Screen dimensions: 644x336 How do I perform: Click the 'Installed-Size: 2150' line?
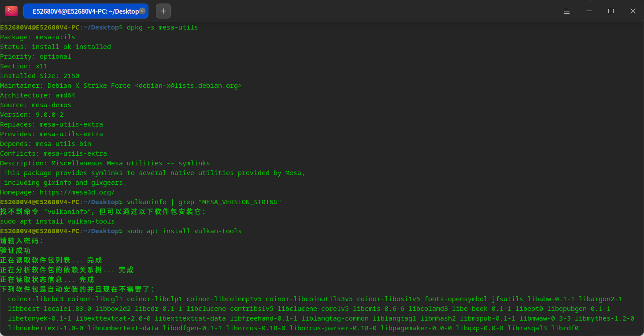click(40, 76)
